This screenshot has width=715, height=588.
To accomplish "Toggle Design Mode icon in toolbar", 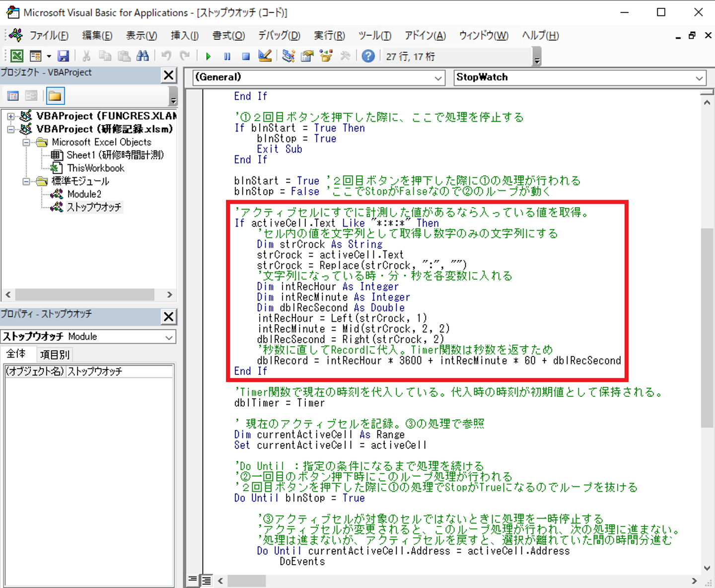I will pyautogui.click(x=265, y=56).
